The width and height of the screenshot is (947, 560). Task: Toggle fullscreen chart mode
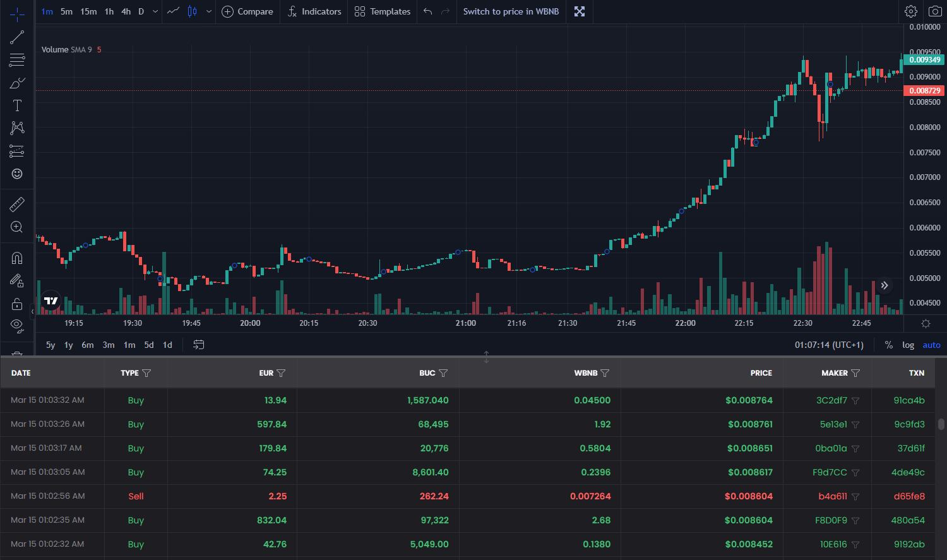580,11
